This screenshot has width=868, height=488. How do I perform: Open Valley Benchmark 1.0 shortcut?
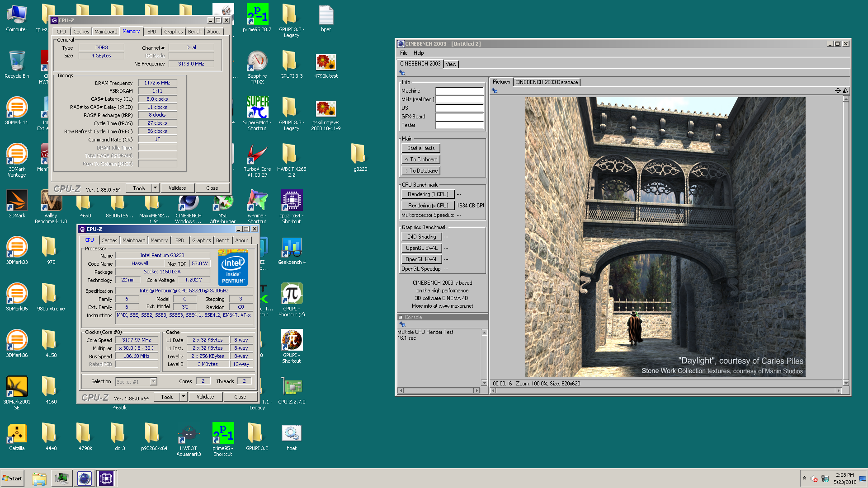51,207
